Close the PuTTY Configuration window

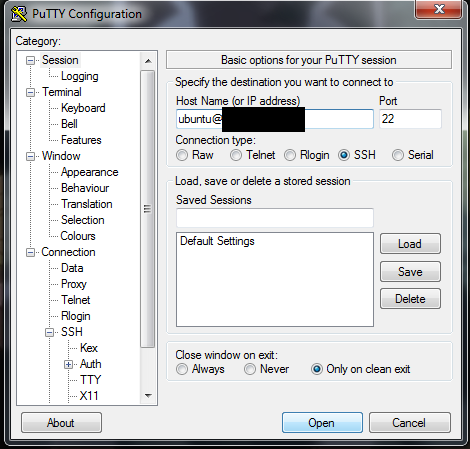pyautogui.click(x=438, y=9)
